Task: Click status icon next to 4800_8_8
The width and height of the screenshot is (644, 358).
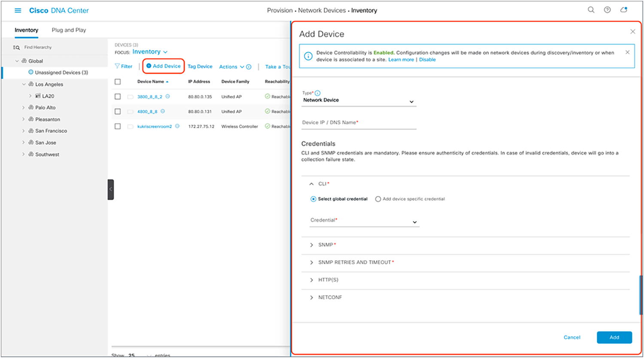Action: coord(163,111)
